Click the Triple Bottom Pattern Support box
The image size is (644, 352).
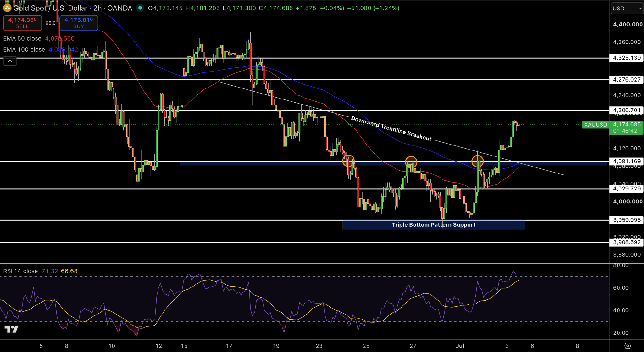coord(433,225)
